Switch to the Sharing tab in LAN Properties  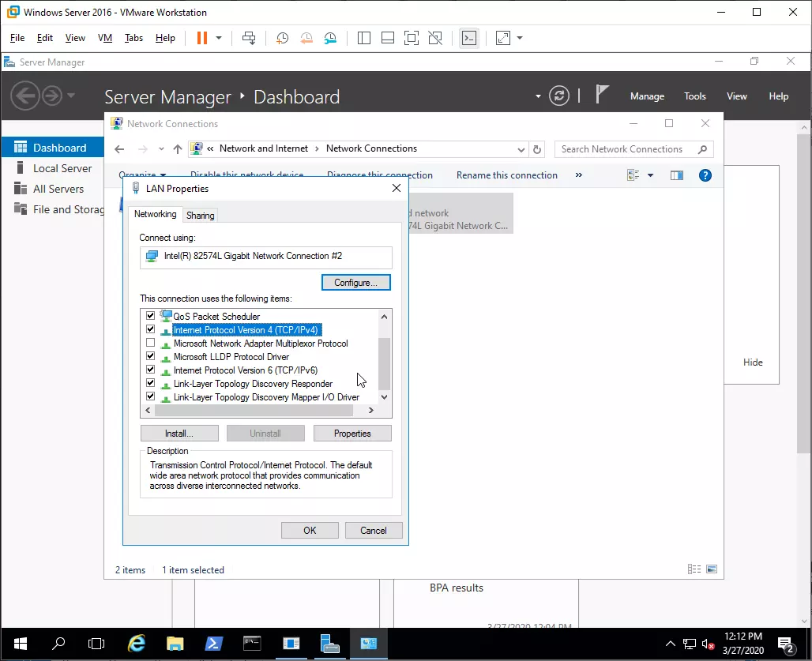coord(200,216)
